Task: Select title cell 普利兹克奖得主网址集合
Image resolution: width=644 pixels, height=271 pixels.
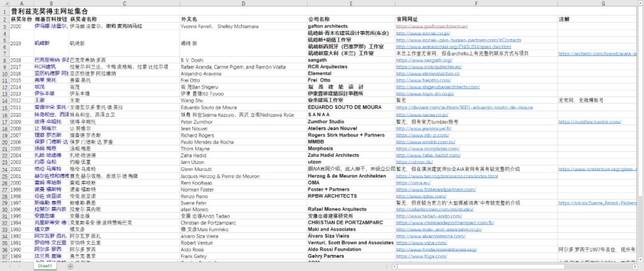Action: [x=49, y=11]
